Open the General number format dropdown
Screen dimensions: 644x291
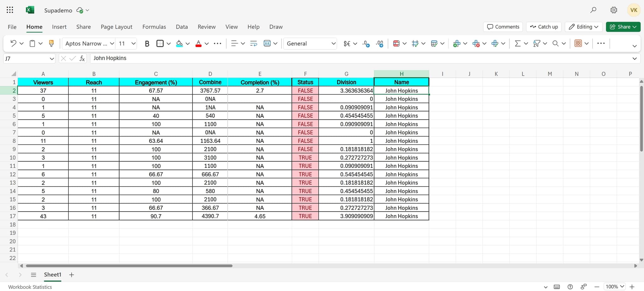(x=333, y=43)
